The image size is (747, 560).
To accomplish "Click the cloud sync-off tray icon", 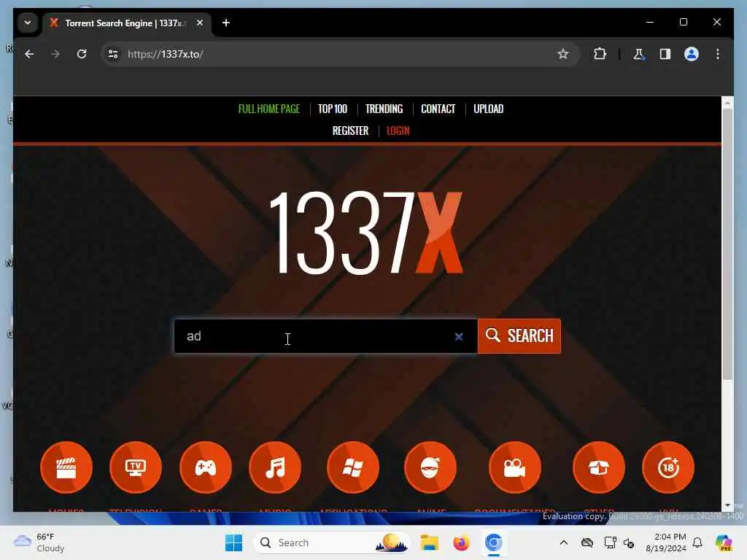I will tap(587, 542).
